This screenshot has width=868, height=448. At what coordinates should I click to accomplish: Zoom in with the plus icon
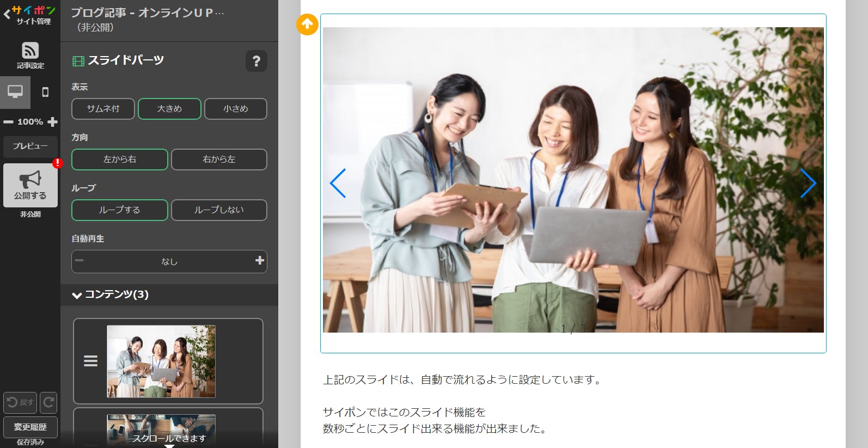point(53,122)
